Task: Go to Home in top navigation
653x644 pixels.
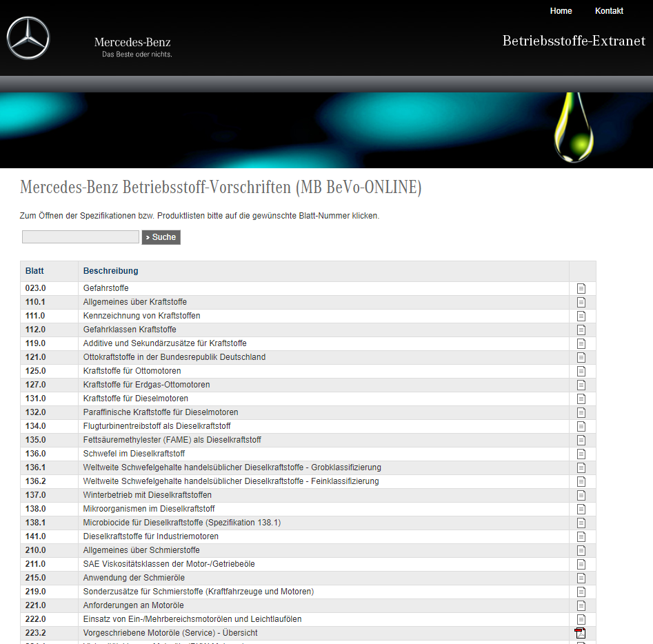Action: [x=561, y=11]
